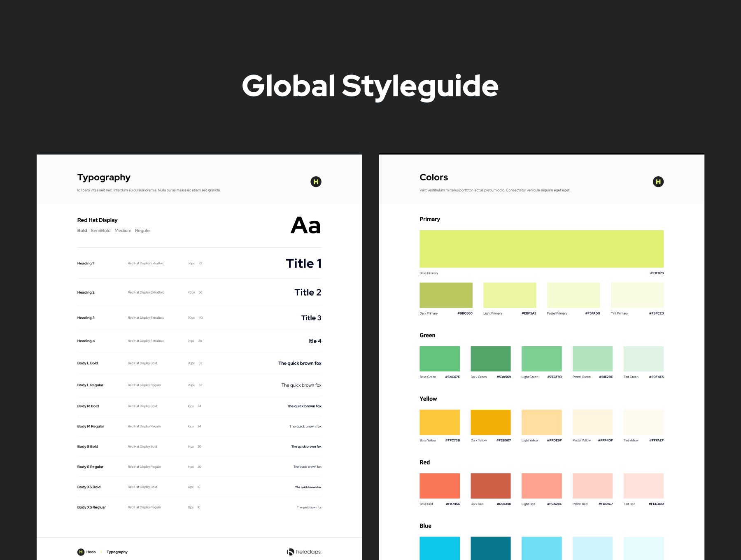This screenshot has width=741, height=560.
Task: Click the large Aa font preview
Action: [x=305, y=225]
